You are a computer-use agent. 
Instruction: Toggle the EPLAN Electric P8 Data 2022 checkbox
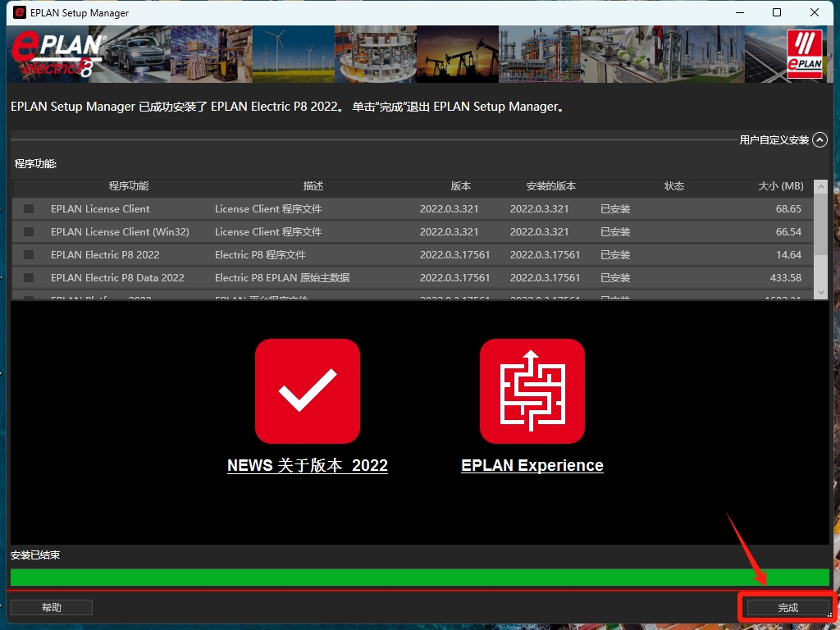[29, 278]
